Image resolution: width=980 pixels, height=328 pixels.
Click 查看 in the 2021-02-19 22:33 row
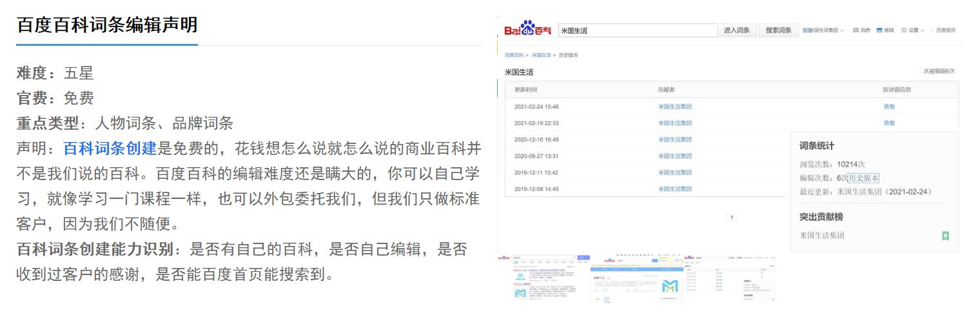[x=889, y=123]
